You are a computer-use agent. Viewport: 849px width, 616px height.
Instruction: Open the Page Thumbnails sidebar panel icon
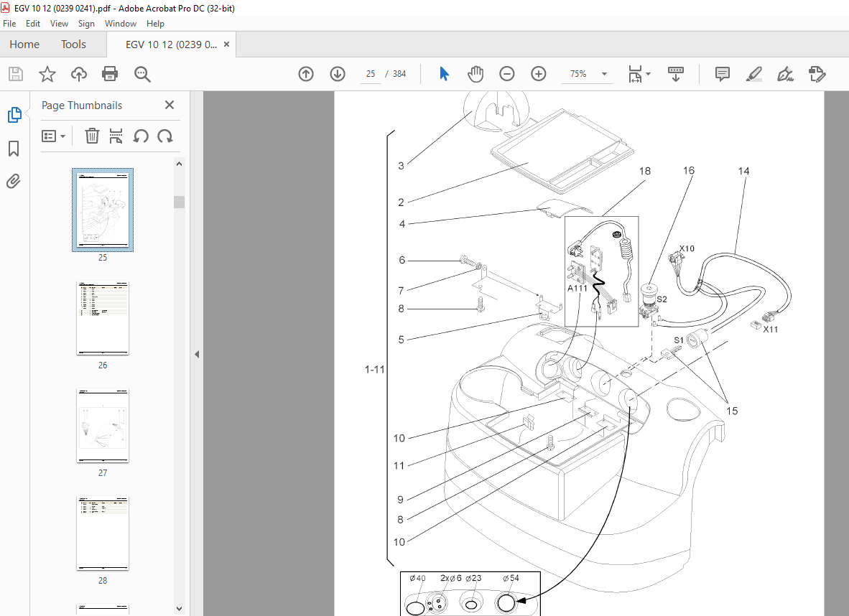tap(14, 115)
